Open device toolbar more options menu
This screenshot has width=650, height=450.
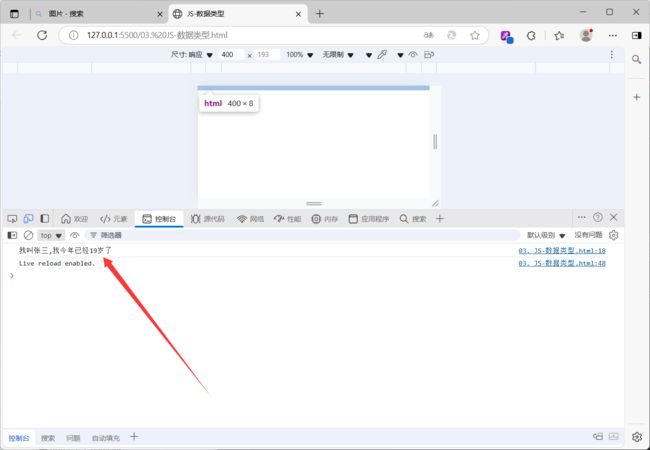(612, 55)
